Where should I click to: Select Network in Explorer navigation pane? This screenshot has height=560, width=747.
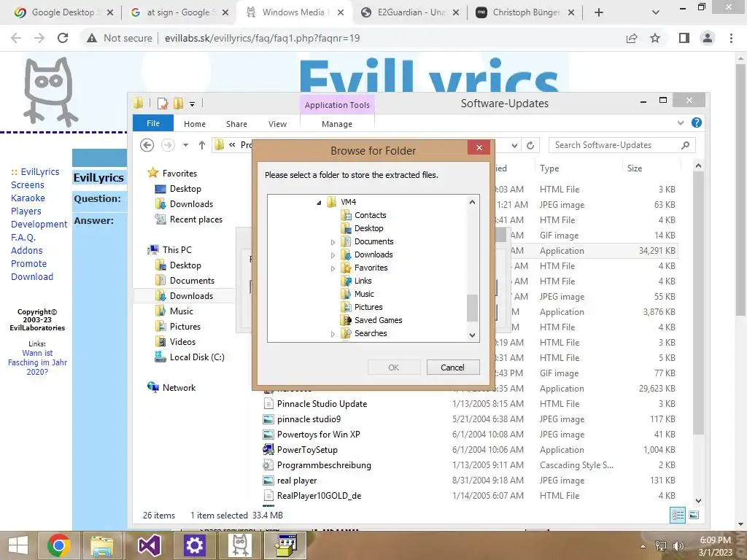pos(179,388)
